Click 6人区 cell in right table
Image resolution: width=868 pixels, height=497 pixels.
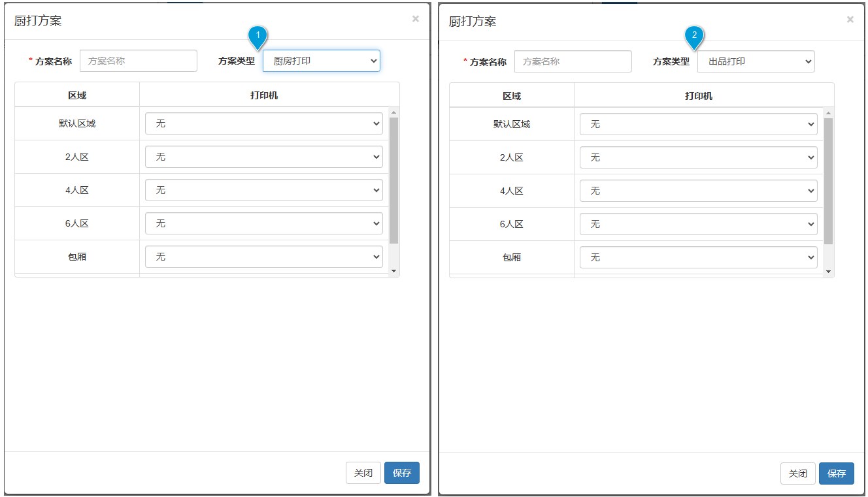(x=512, y=224)
